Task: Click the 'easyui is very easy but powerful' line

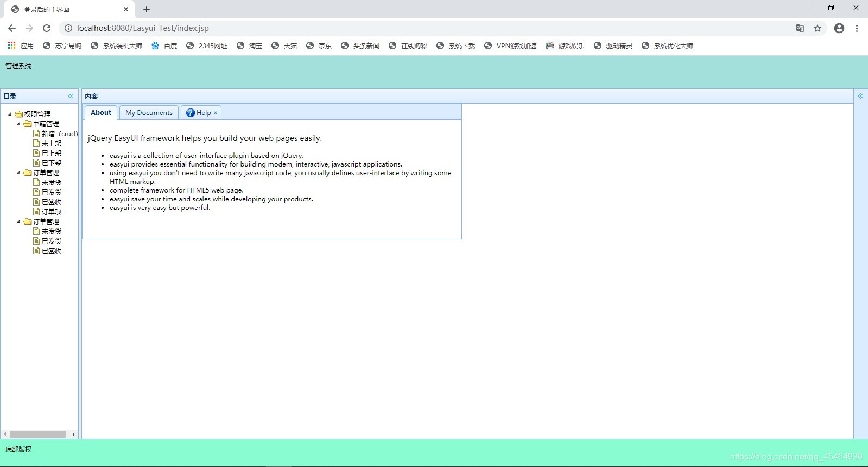Action: (x=160, y=208)
